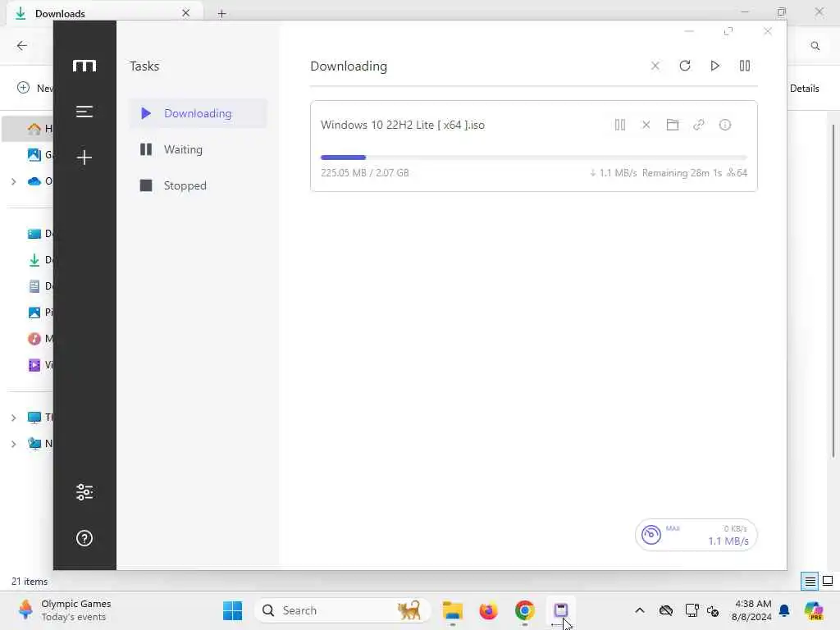Open Gallery in File Explorer sidebar
Viewport: 840px width, 630px height.
pos(39,155)
